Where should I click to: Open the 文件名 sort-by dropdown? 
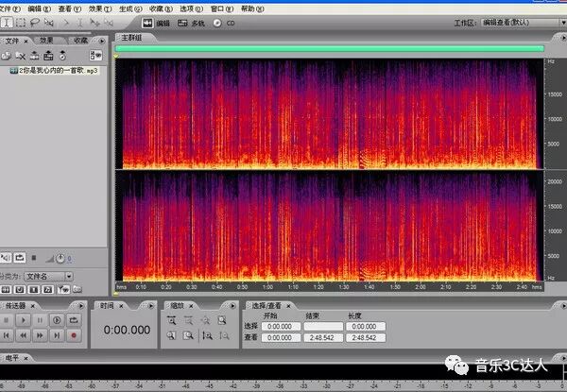click(x=49, y=277)
